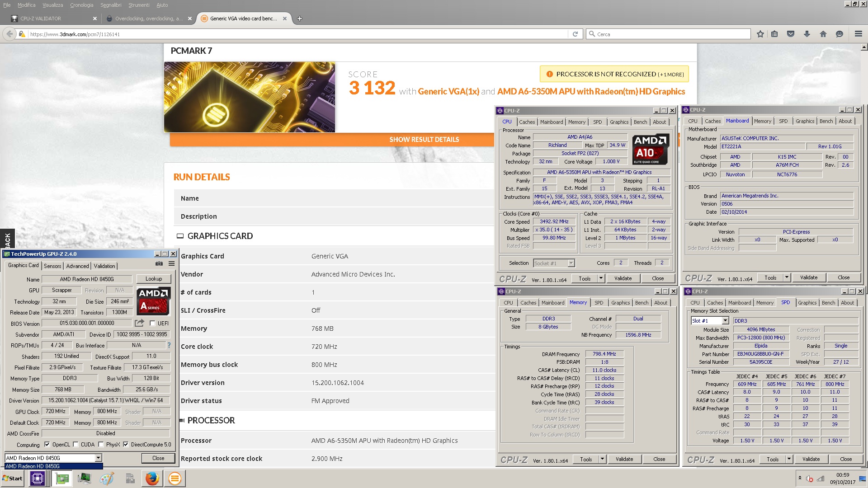Open the Windows Start menu
The width and height of the screenshot is (868, 488).
tap(12, 478)
